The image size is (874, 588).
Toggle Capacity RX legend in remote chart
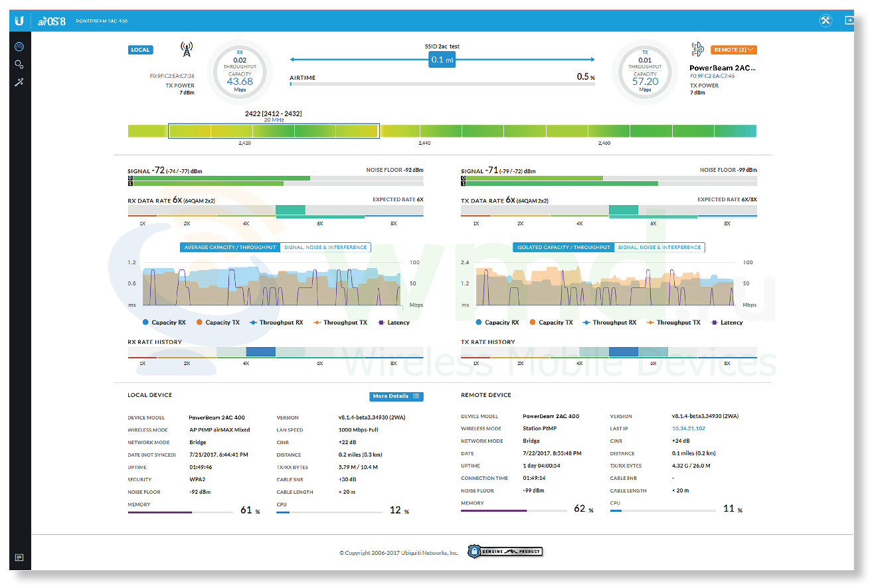497,323
